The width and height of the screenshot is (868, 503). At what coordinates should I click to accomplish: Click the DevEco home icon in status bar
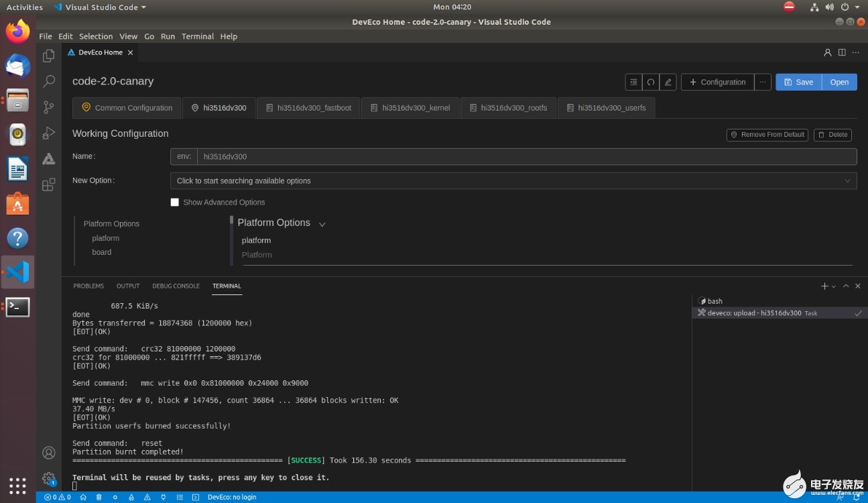[83, 498]
